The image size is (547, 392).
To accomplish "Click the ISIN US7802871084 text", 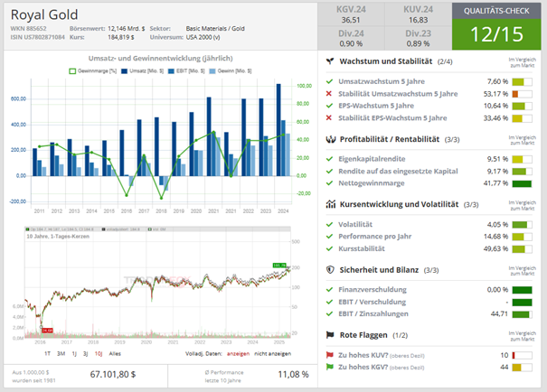I will (x=38, y=37).
